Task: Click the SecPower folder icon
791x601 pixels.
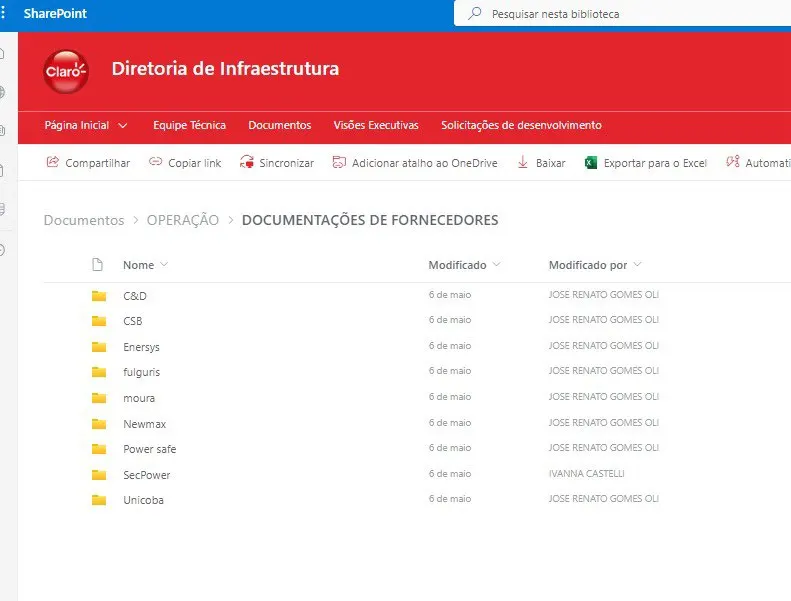Action: tap(99, 474)
